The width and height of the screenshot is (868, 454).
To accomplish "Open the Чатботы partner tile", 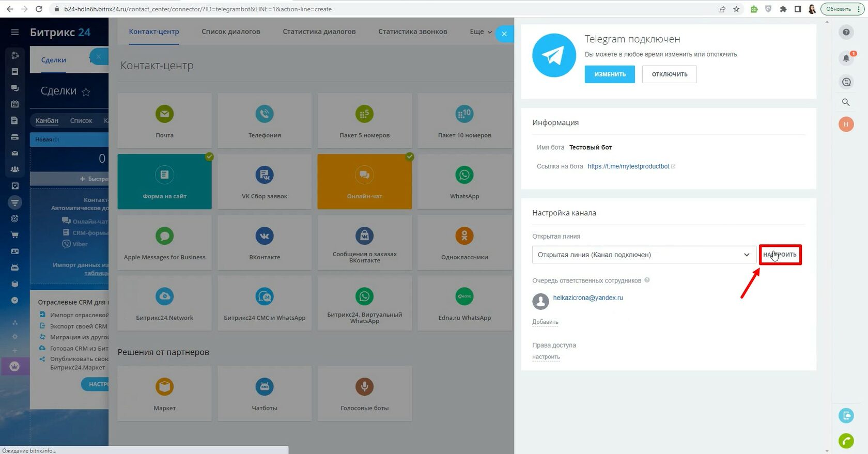I will click(265, 394).
